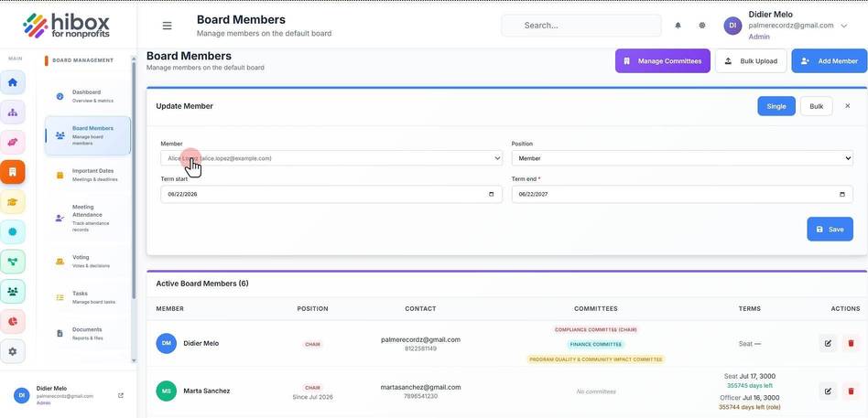The height and width of the screenshot is (418, 868).
Task: Click the Term end date field
Action: click(682, 195)
